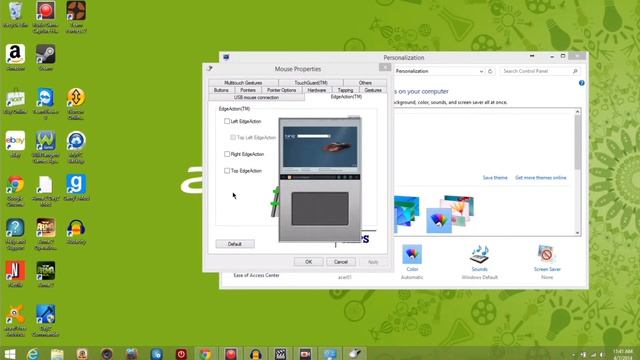The width and height of the screenshot is (640, 360).
Task: Open the Team Fortress 2 desktop icon
Action: [x=76, y=17]
